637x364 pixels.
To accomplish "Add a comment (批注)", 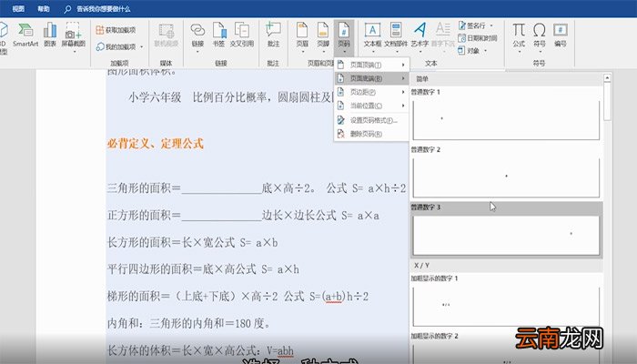I will pyautogui.click(x=273, y=35).
